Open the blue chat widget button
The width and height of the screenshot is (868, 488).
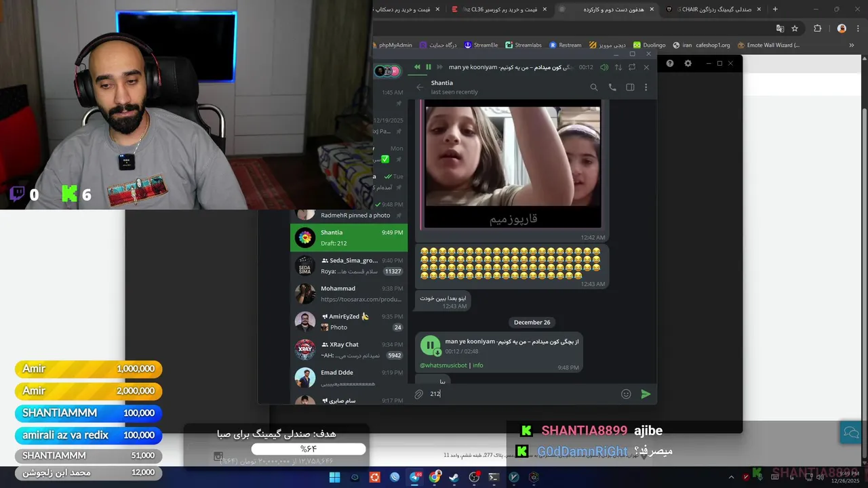[x=851, y=433]
